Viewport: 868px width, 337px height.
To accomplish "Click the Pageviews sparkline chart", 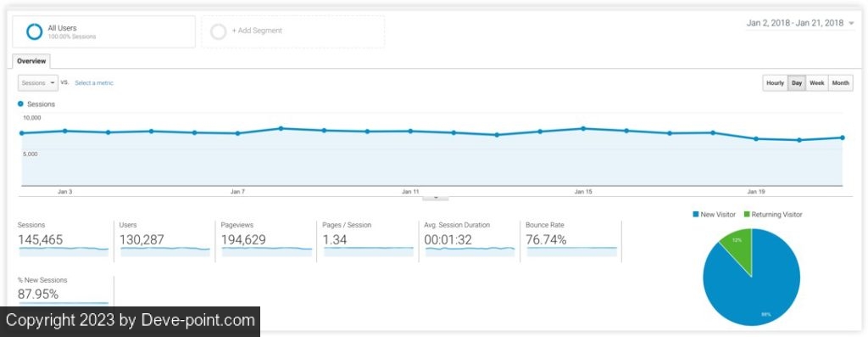I will [267, 251].
